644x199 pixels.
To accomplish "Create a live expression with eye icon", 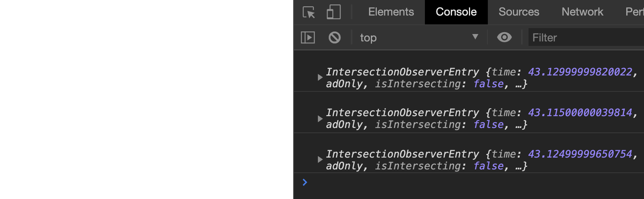I will pos(504,37).
